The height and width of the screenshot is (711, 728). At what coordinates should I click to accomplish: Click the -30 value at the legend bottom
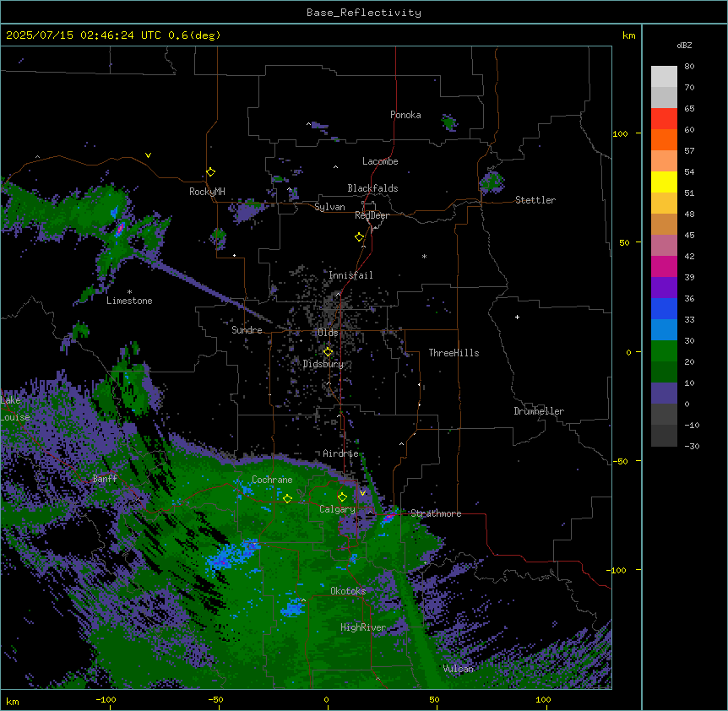click(x=693, y=446)
